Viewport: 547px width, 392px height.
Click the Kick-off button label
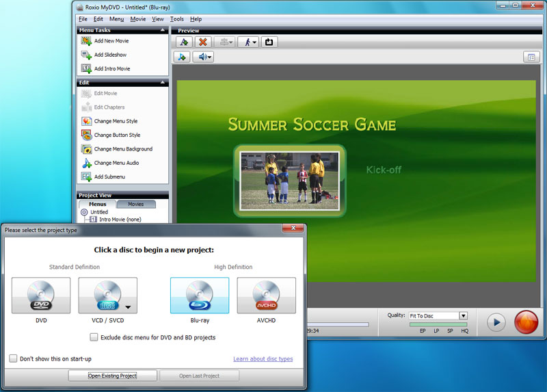[384, 170]
